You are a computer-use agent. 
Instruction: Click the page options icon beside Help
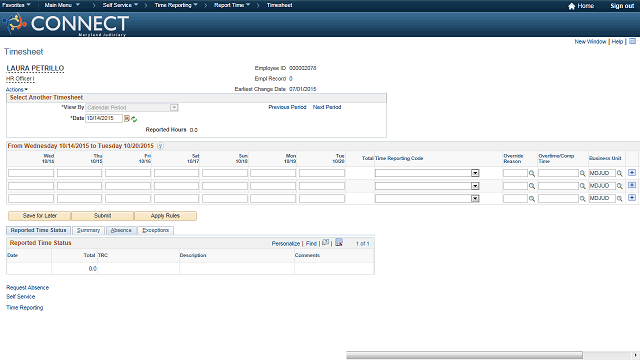(633, 41)
